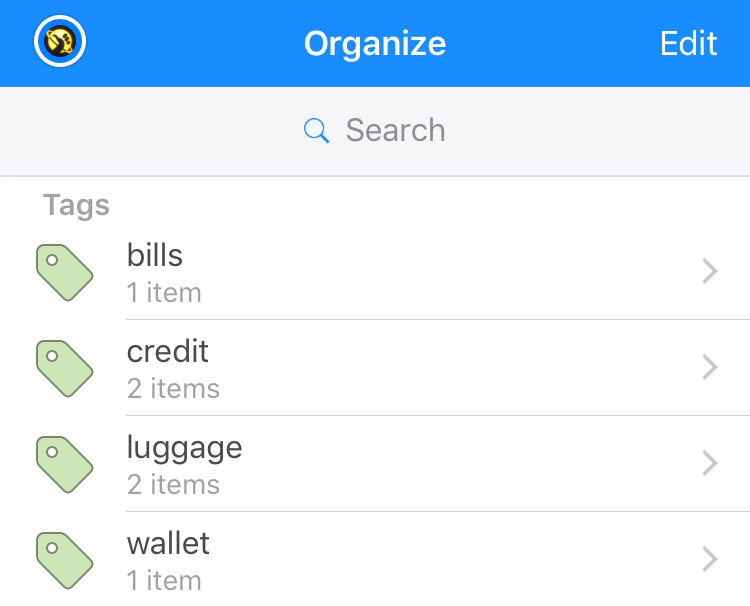Tap the Edit button
The width and height of the screenshot is (750, 606).
point(688,44)
